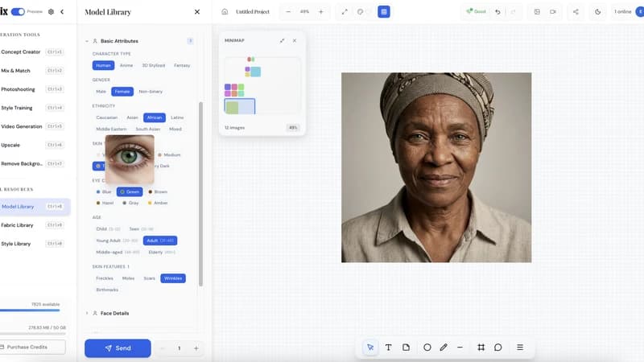Select Human character type

click(103, 65)
